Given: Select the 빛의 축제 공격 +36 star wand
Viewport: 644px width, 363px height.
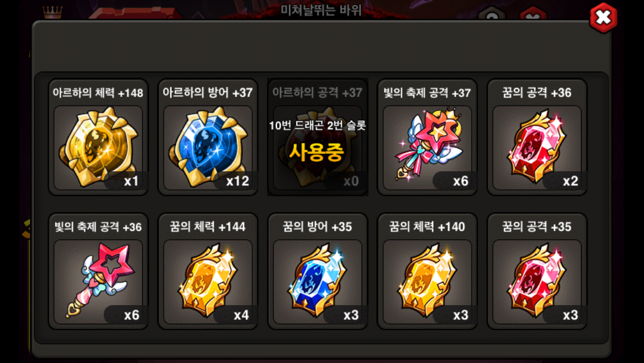Looking at the screenshot, I should [98, 271].
